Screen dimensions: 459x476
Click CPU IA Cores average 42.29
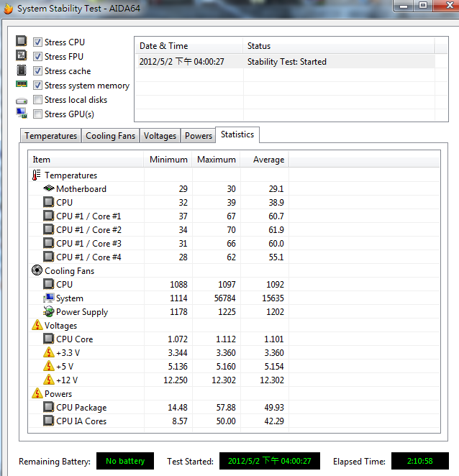(x=274, y=421)
